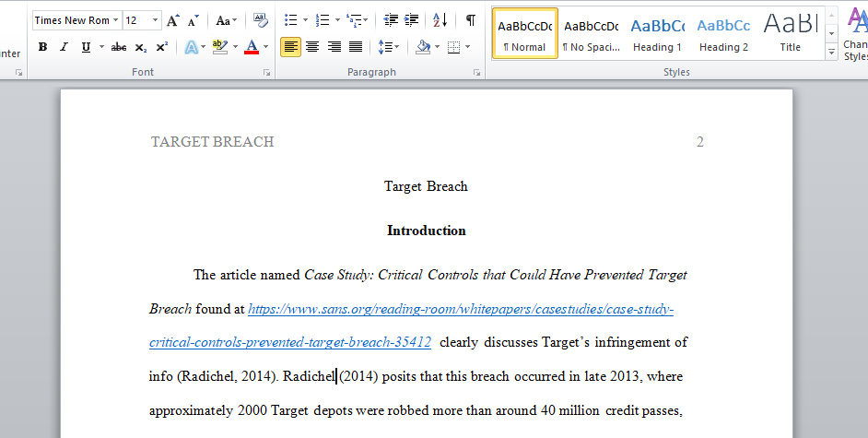Click the Justify alignment icon

356,47
